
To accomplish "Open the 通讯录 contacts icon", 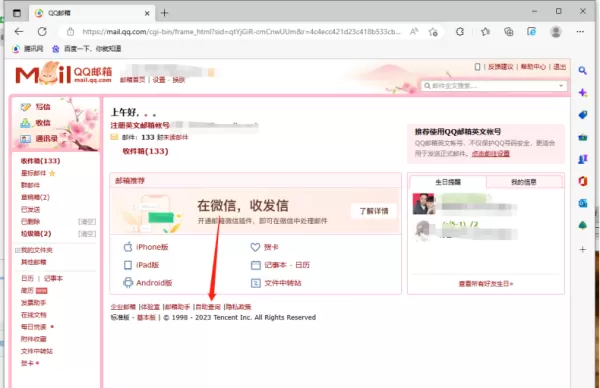I will click(26, 139).
